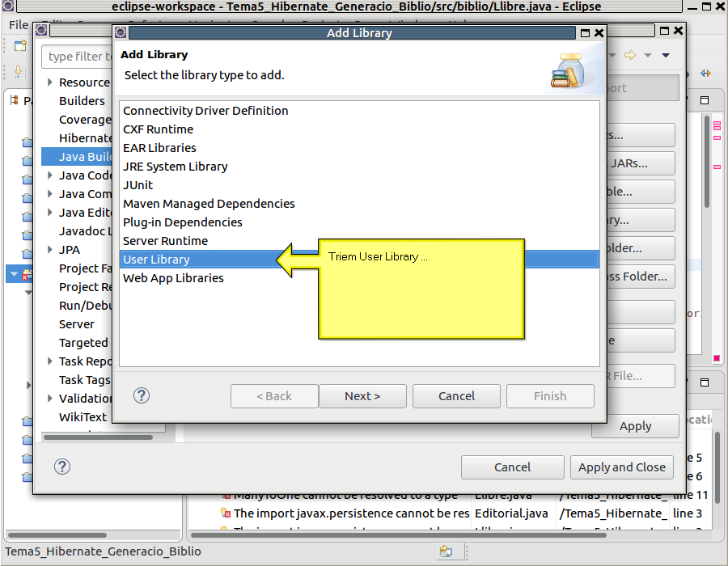Image resolution: width=728 pixels, height=566 pixels.
Task: Select Coverage in properties tree
Action: coord(85,120)
